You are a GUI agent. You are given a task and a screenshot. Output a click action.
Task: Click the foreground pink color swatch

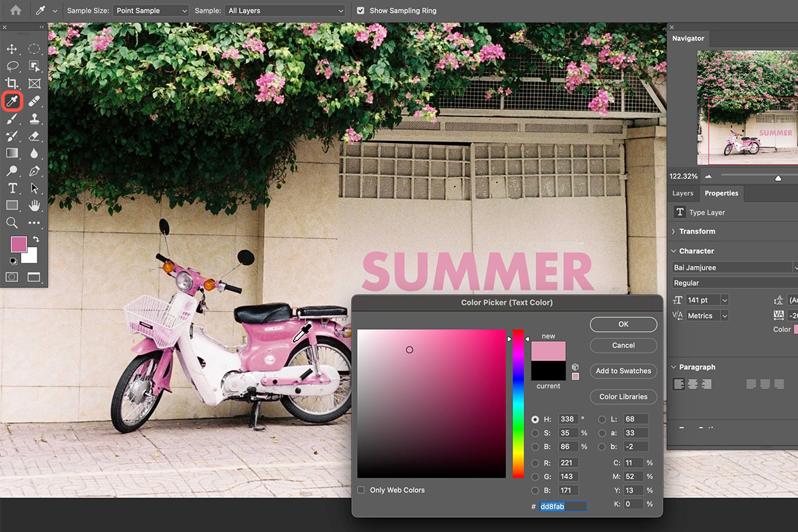click(18, 244)
